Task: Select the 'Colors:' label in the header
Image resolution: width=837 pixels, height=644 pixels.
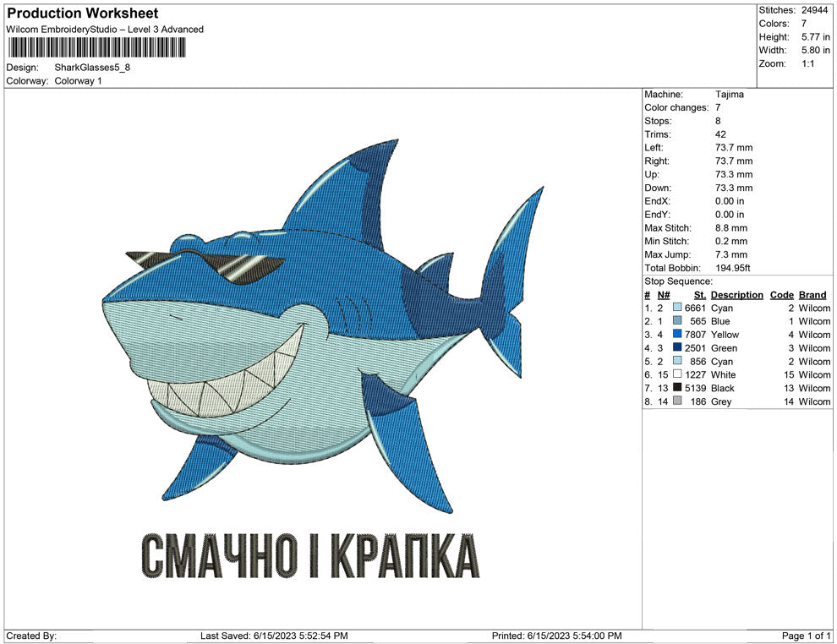Action: (774, 24)
